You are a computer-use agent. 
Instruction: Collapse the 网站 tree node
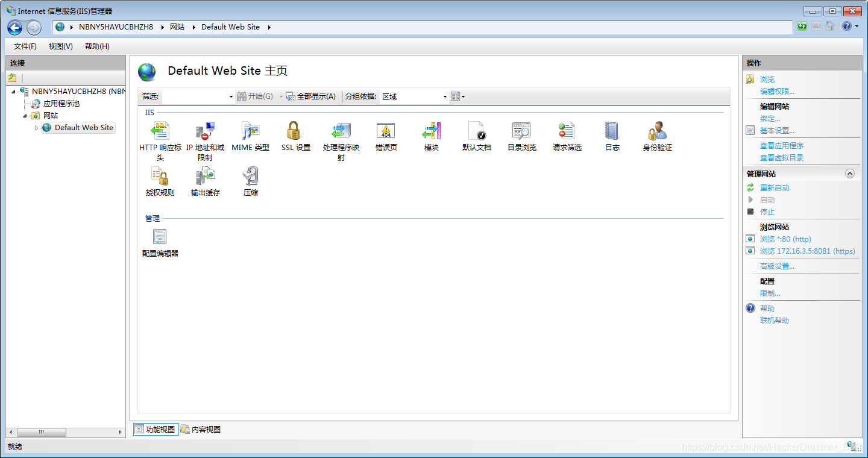[25, 116]
